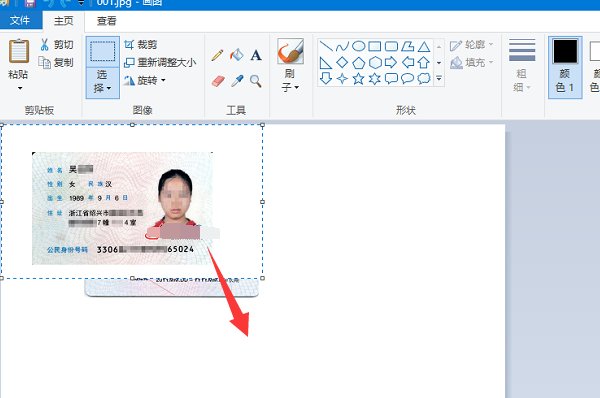
Task: Select the Line shape
Action: tap(326, 46)
